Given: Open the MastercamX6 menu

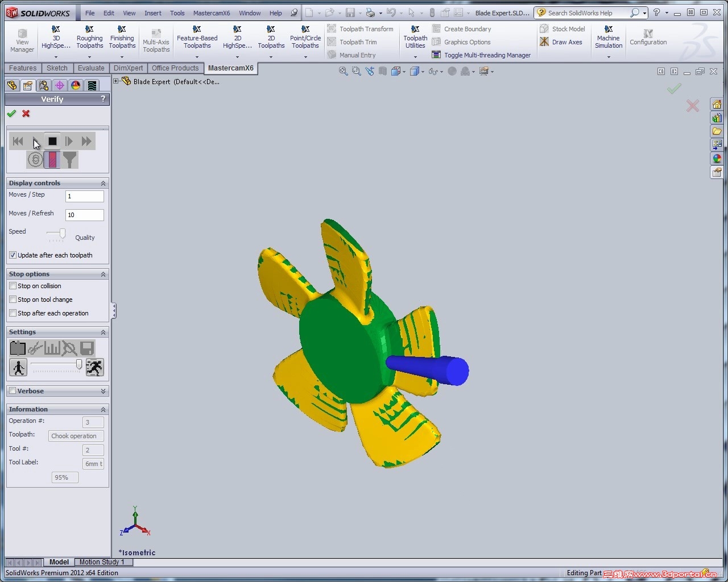Looking at the screenshot, I should tap(212, 13).
